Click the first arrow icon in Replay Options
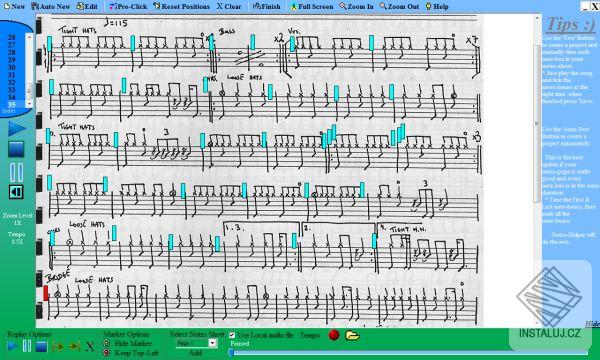Screen dimensions: 600x360 [57, 347]
